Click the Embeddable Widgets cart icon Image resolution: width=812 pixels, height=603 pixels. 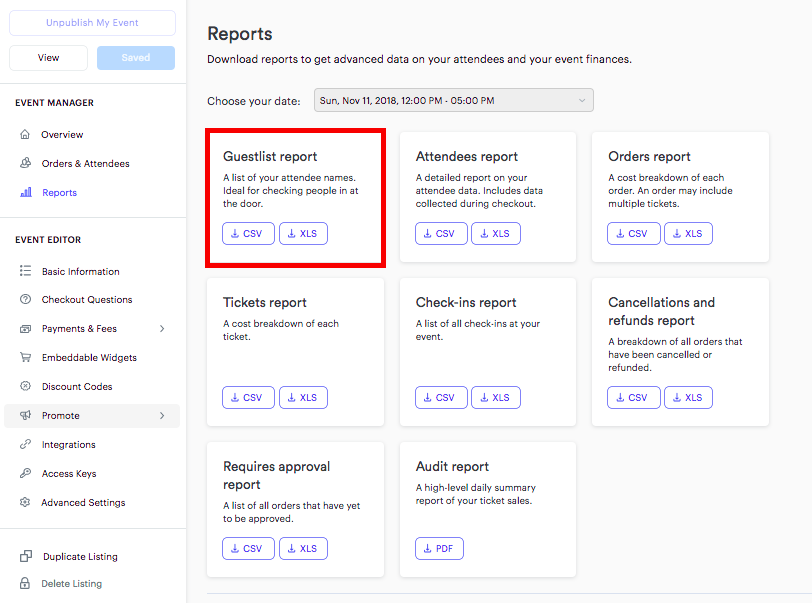click(25, 357)
